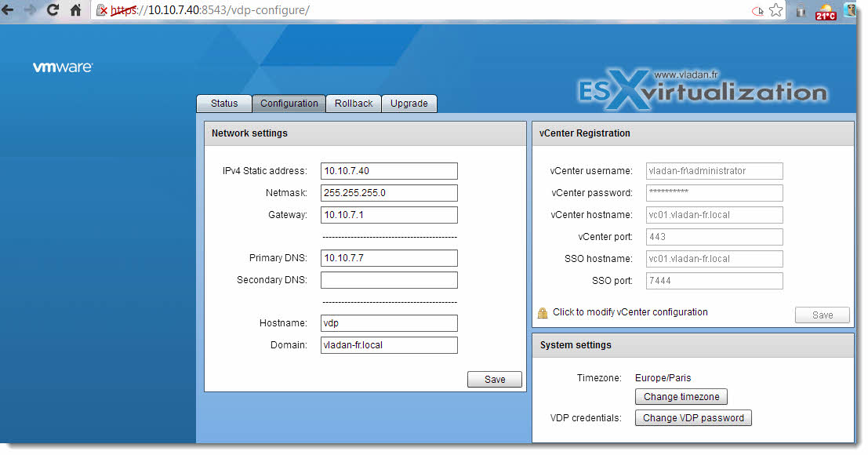Reload the page with the refresh icon
Viewport: 868px width, 455px height.
click(53, 10)
